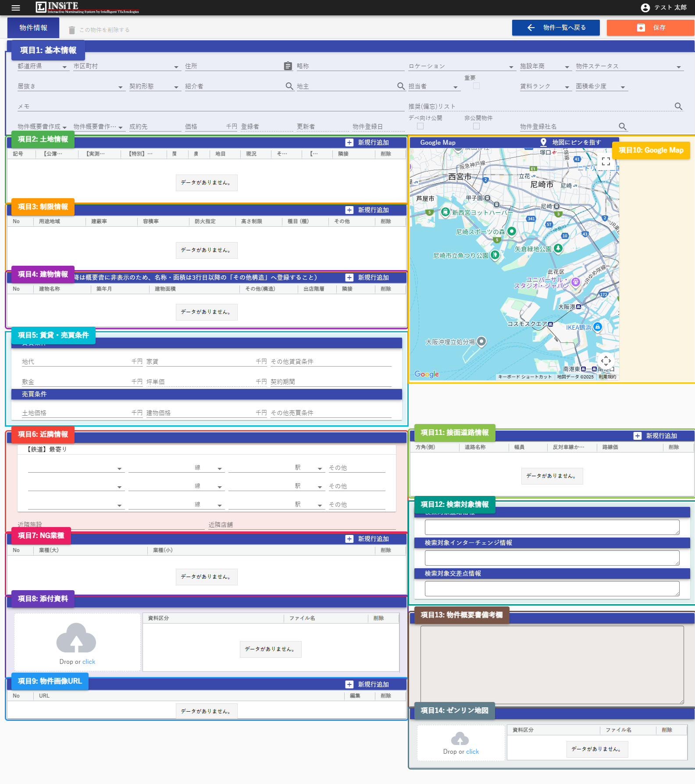Click 新規行追加 in the 土地情報 section
This screenshot has height=784, width=695.
tap(367, 143)
